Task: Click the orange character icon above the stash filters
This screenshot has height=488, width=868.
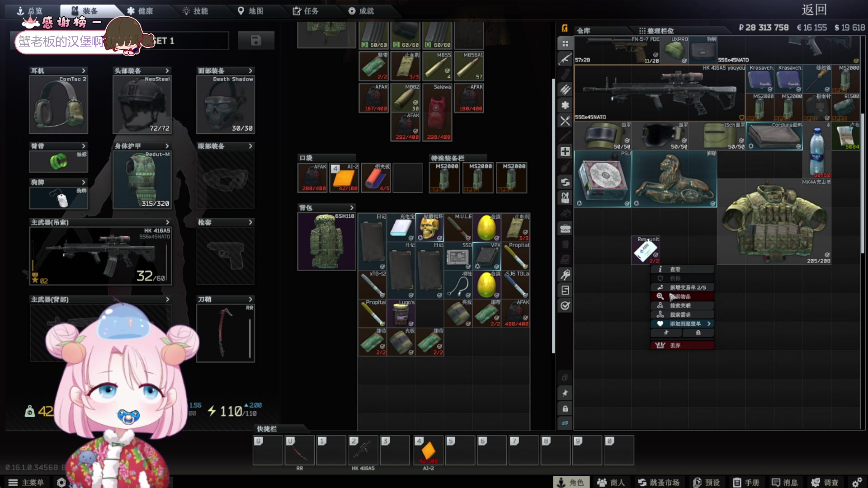Action: 565,28
